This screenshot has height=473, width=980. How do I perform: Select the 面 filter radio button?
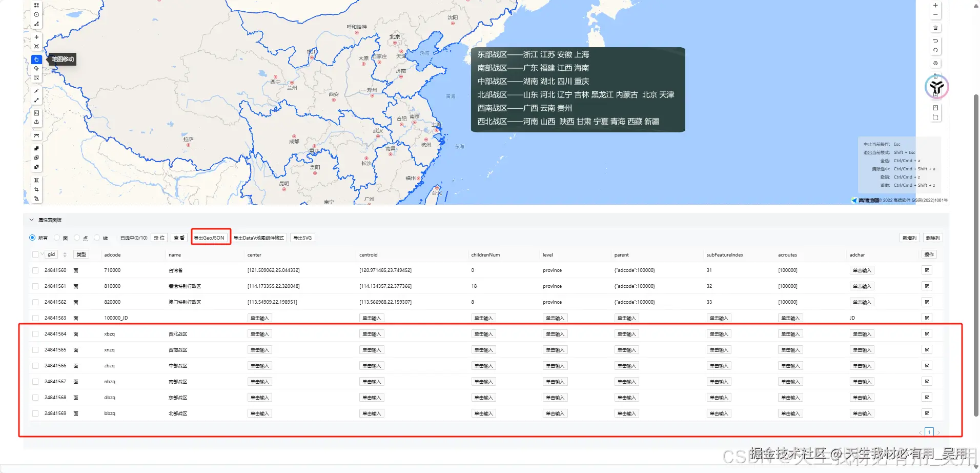pos(56,238)
